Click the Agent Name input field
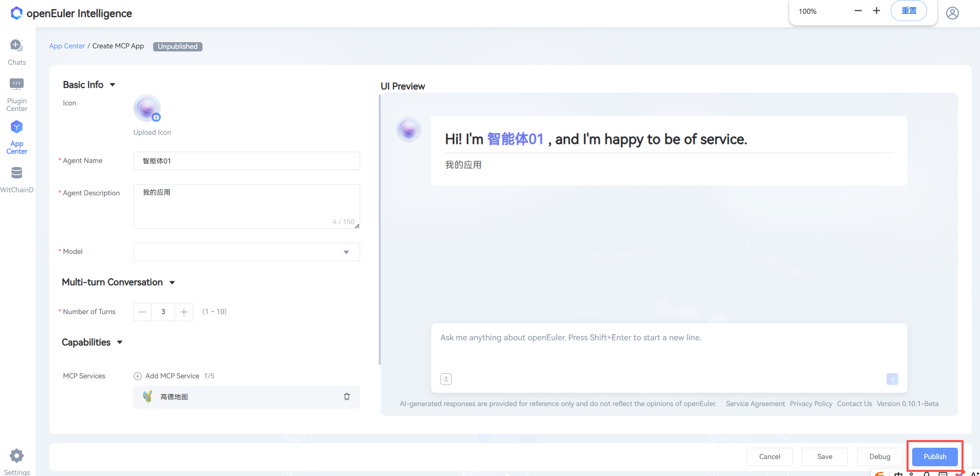Screen dimensions: 980x476 (247, 161)
